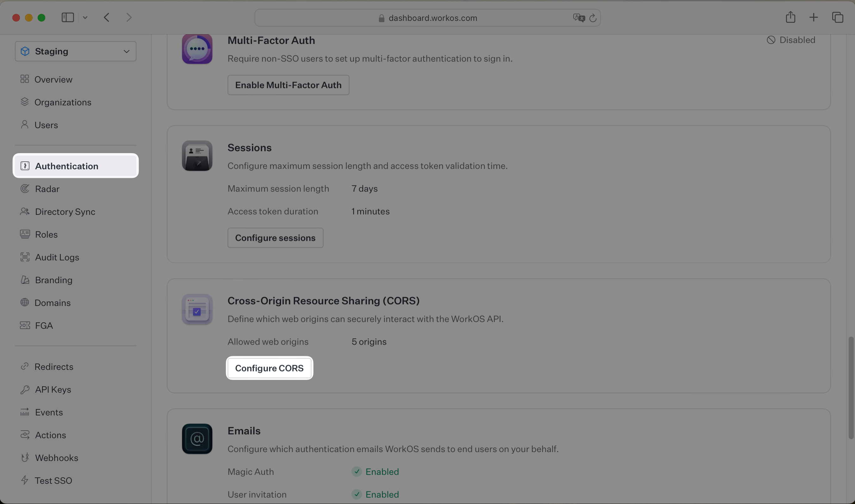Click the Configure CORS button

coord(269,368)
